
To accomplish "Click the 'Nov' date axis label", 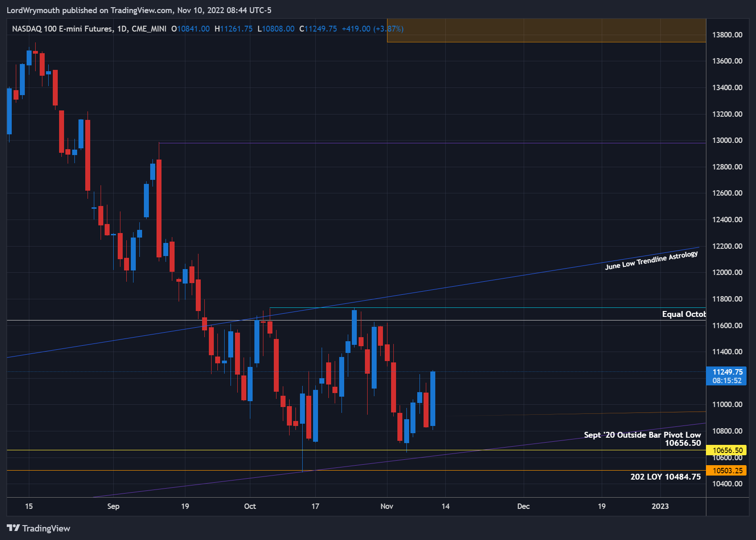I will pos(387,506).
